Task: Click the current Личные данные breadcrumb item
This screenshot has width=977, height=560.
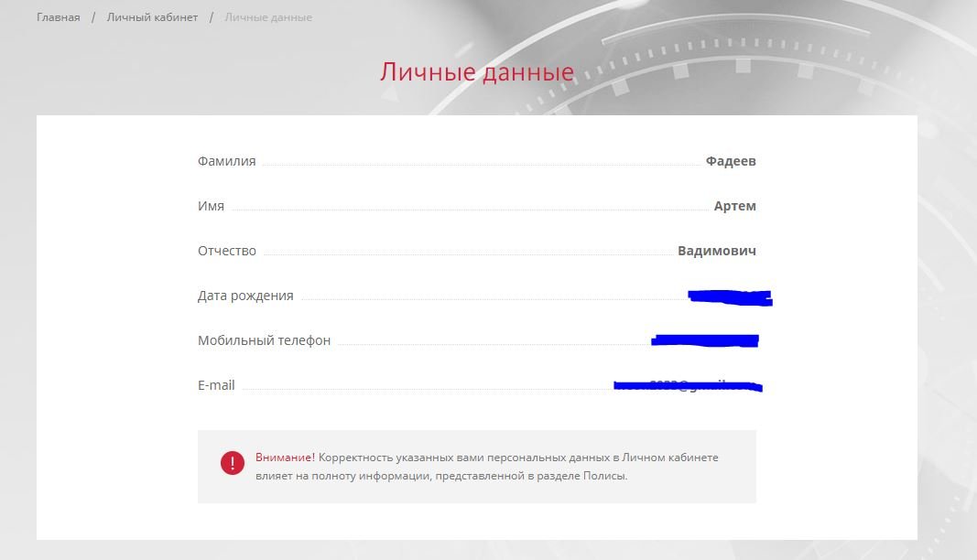Action: click(x=268, y=17)
